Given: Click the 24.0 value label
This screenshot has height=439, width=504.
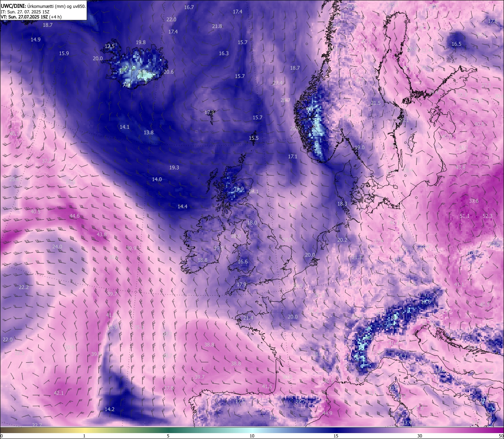Looking at the screenshot, I should pyautogui.click(x=57, y=246).
